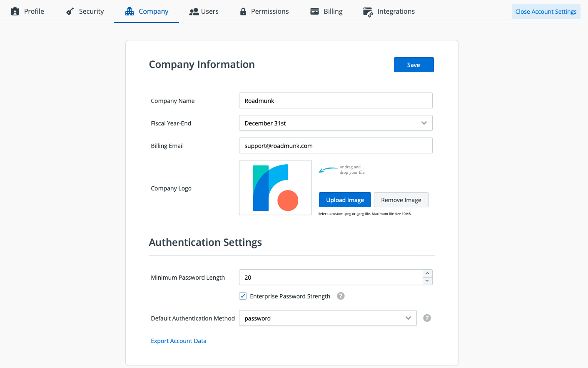Expand the Fiscal Year-End dropdown

pos(336,123)
